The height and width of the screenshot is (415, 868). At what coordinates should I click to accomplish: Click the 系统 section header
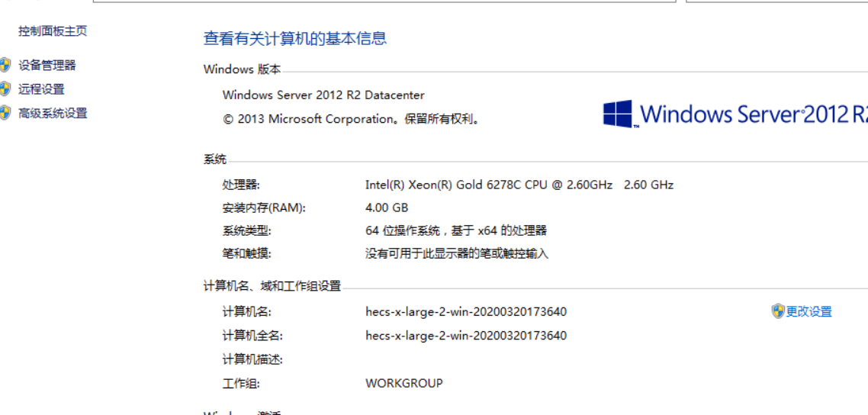(215, 160)
